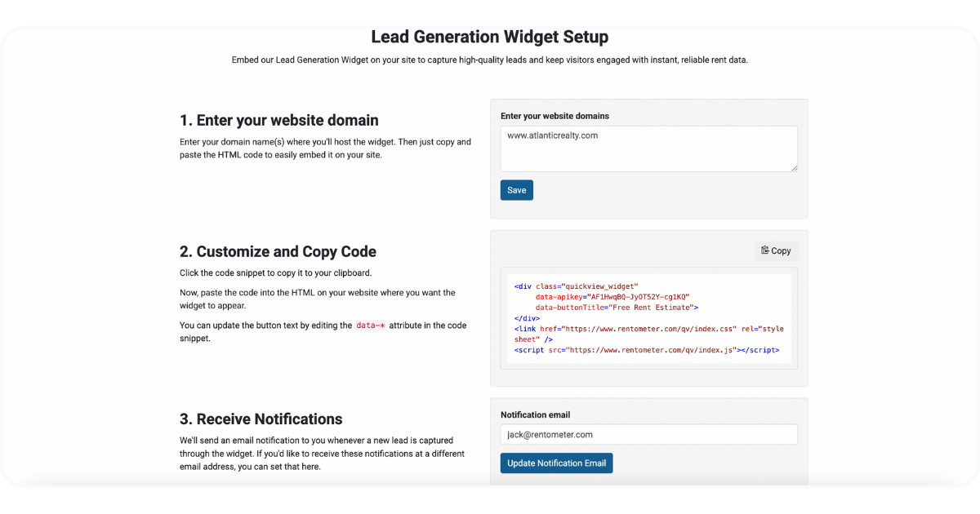Click the script src line in code snippet
Screen dimensions: 980x514
point(647,350)
